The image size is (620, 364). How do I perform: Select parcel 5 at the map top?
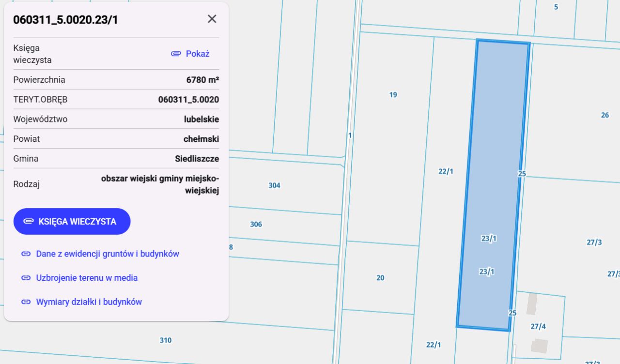pos(556,7)
